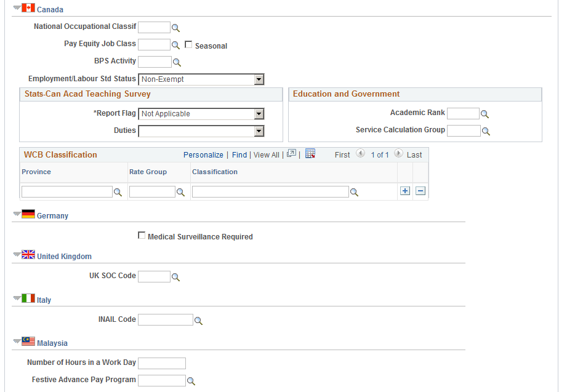Screen dimensions: 567x392
Task: Click the Province input field
Action: [66, 191]
